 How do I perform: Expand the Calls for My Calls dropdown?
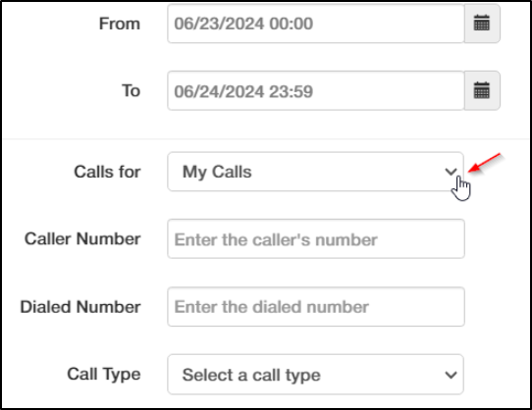(x=315, y=172)
